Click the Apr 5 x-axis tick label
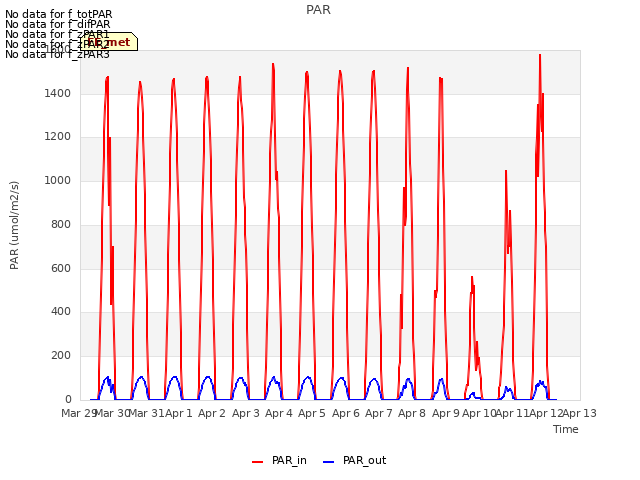640x480 pixels. (x=312, y=413)
